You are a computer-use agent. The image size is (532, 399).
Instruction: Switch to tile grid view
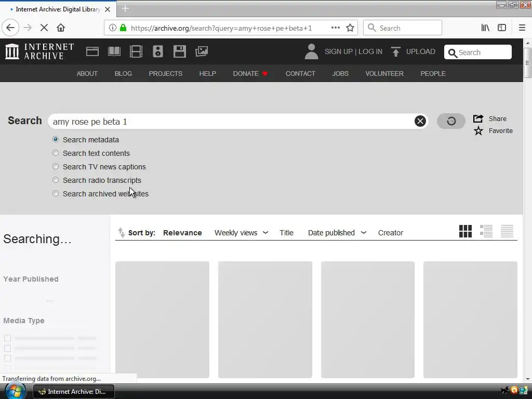tap(465, 231)
